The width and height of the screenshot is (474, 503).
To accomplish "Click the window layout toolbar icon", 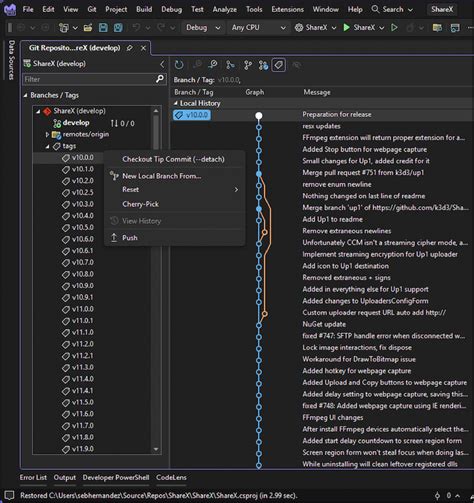I will tap(455, 28).
